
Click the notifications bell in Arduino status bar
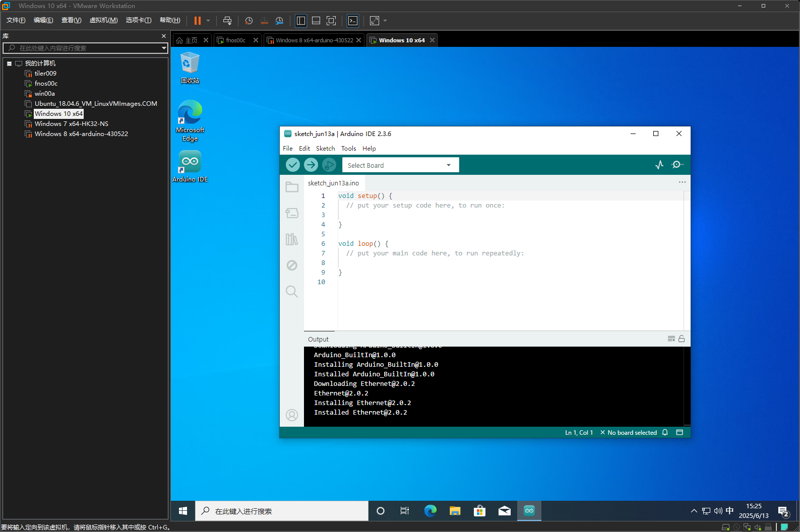(665, 432)
